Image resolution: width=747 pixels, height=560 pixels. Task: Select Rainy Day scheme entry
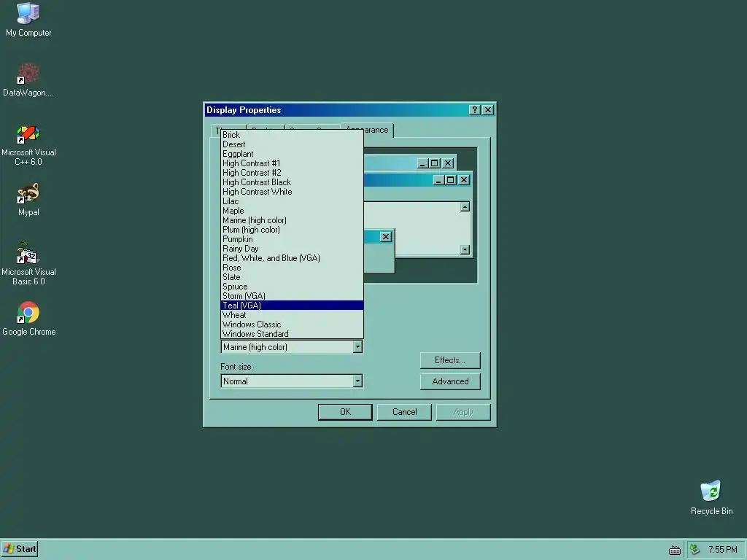(x=292, y=249)
